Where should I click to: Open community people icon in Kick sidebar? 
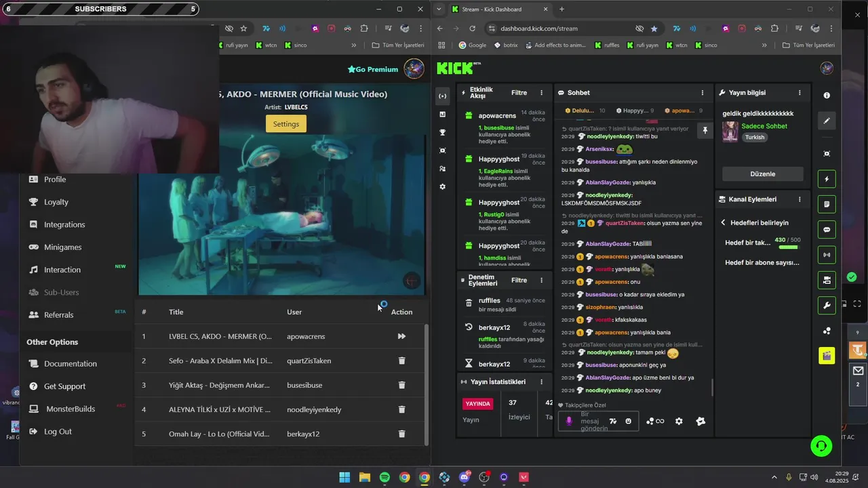443,169
